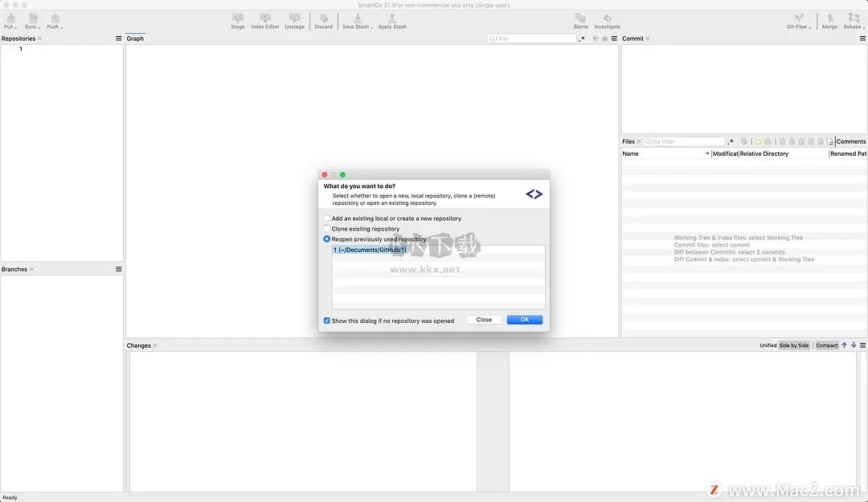The image size is (868, 502).
Task: Click the Comments button in Files panel
Action: point(851,141)
